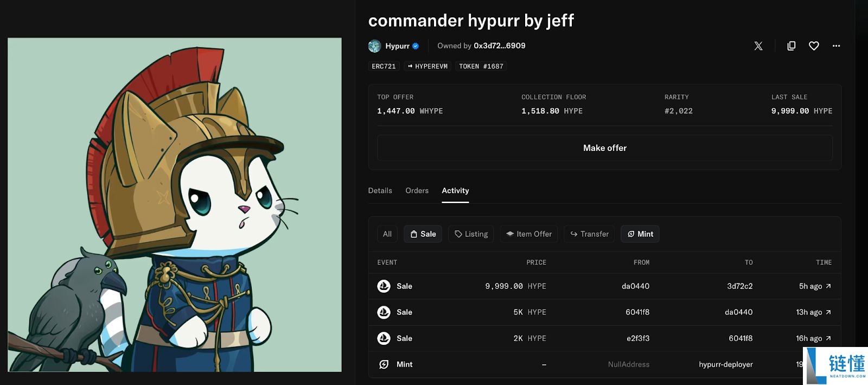
Task: Click address 6041f8 in FROM column
Action: [637, 312]
